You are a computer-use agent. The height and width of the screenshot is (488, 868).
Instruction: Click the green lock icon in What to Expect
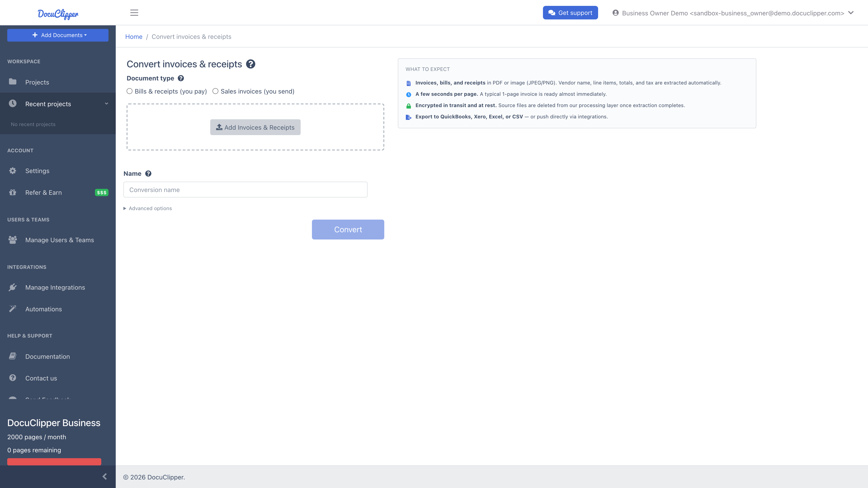pos(408,106)
